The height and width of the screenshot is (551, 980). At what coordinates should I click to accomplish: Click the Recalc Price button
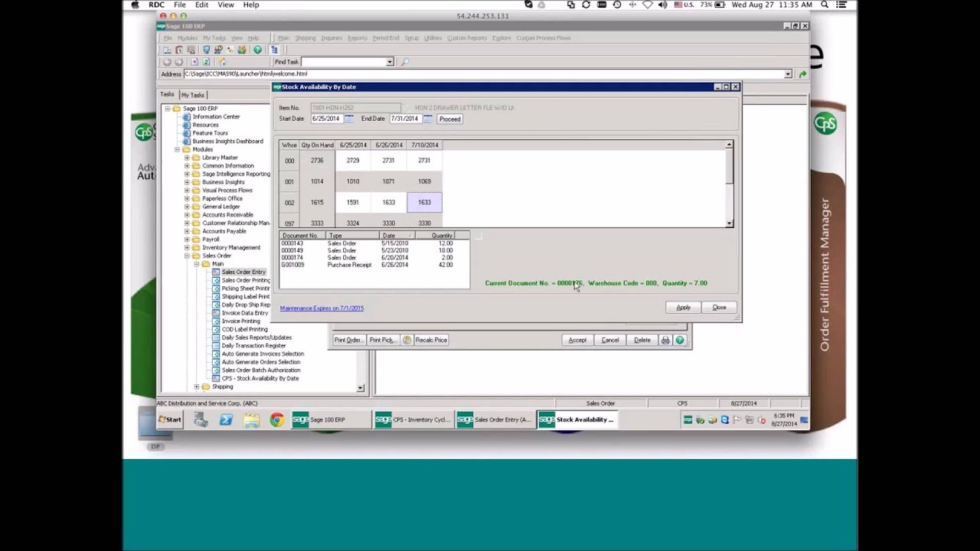[431, 340]
